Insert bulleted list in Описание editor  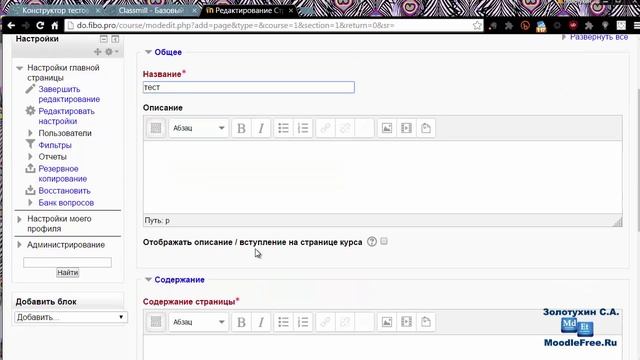[283, 128]
